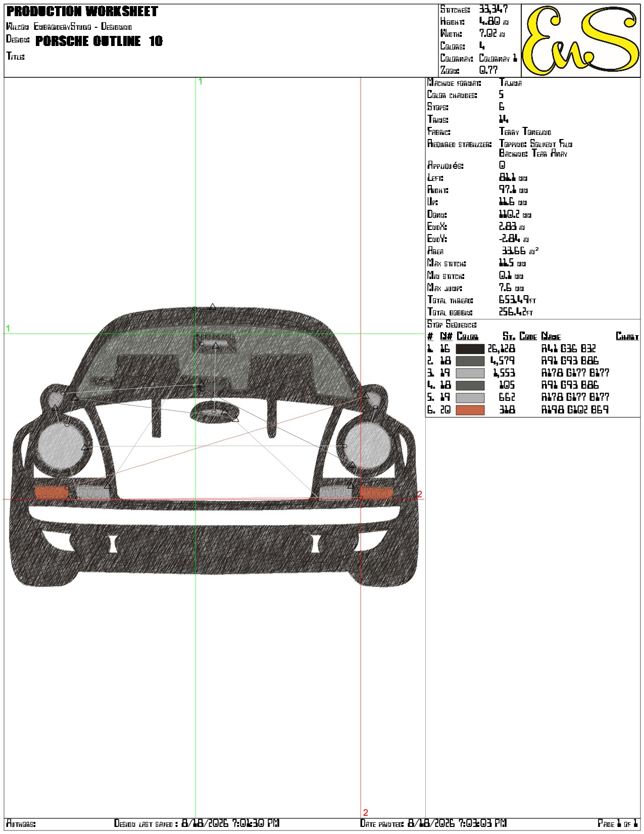Image resolution: width=644 pixels, height=834 pixels.
Task: Click the Color changes label
Action: pyautogui.click(x=452, y=95)
